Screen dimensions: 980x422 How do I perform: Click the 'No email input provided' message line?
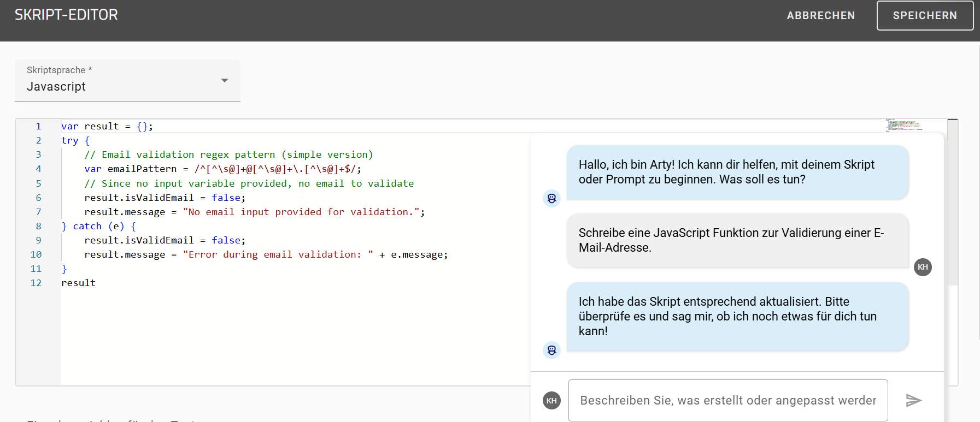255,212
